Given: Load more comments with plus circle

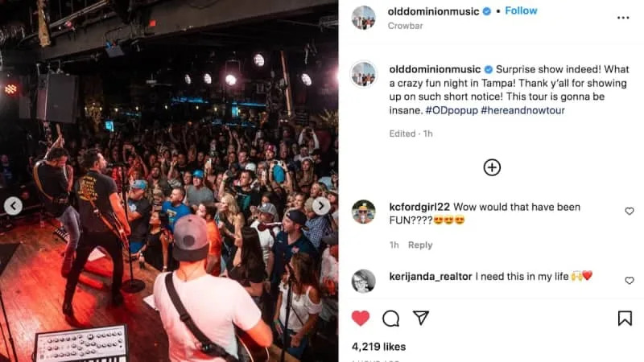Looking at the screenshot, I should (492, 167).
